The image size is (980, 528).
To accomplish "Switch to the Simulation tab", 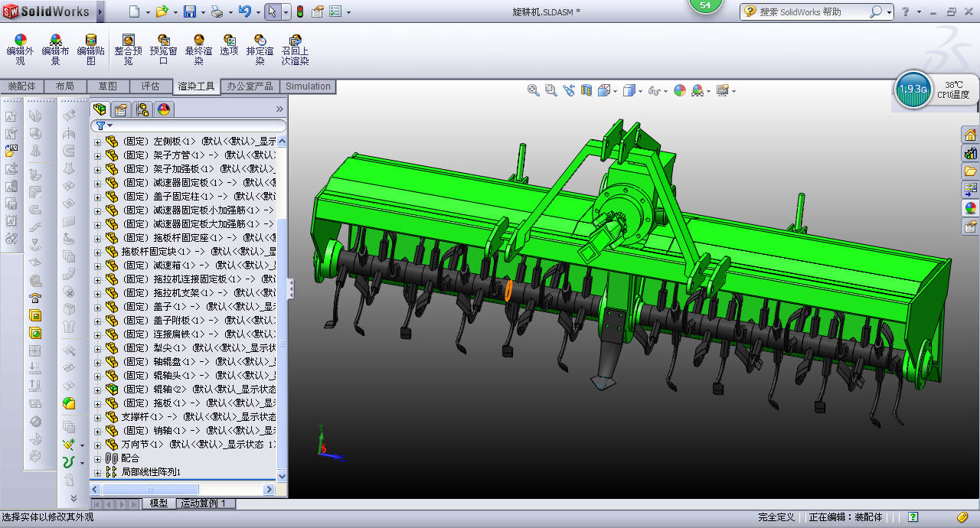I will point(308,86).
